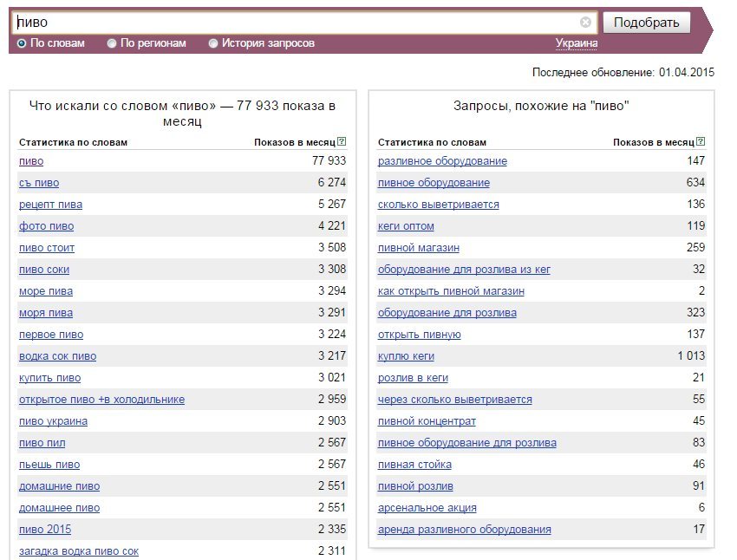The image size is (737, 560).
Task: Select the 'По словам' radio button
Action: coord(23,43)
